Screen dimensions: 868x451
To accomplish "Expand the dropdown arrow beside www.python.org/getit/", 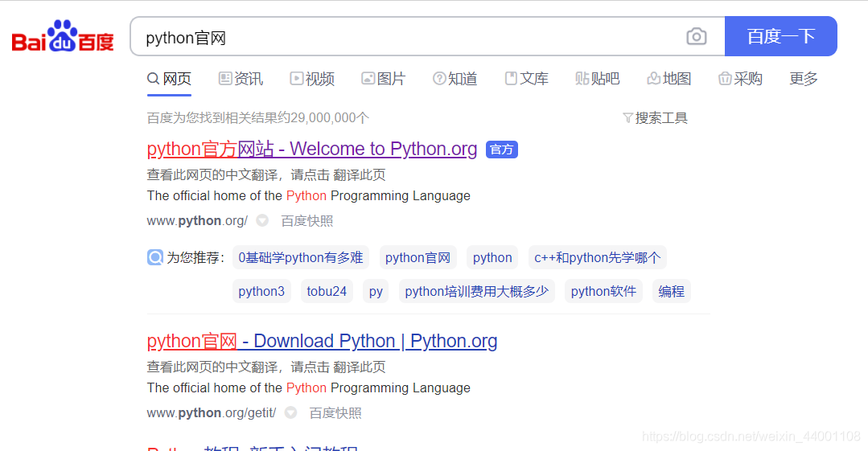I will pos(290,413).
